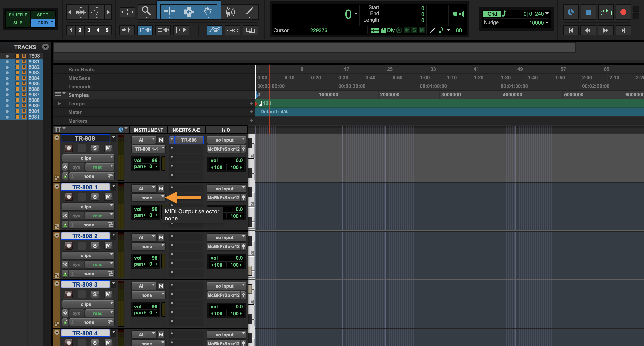Click the Record transport button
The image size is (644, 346).
623,12
